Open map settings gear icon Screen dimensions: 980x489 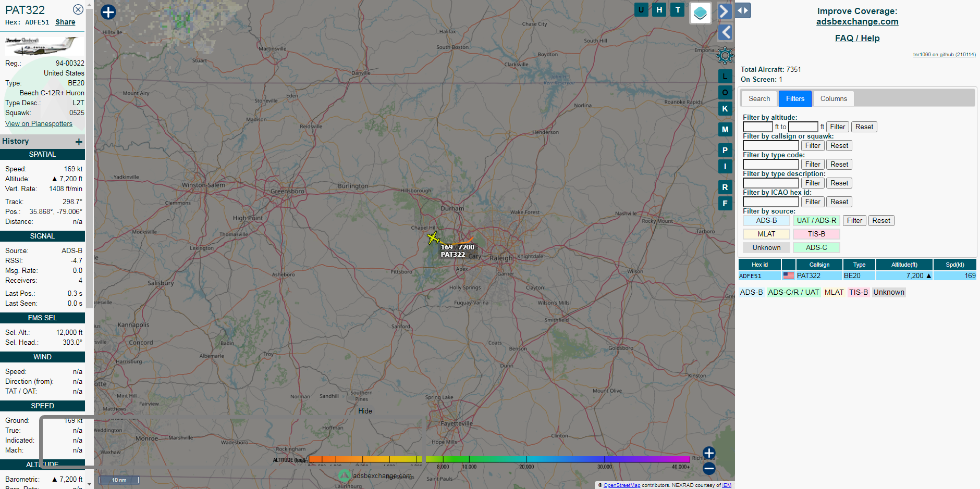[x=725, y=55]
